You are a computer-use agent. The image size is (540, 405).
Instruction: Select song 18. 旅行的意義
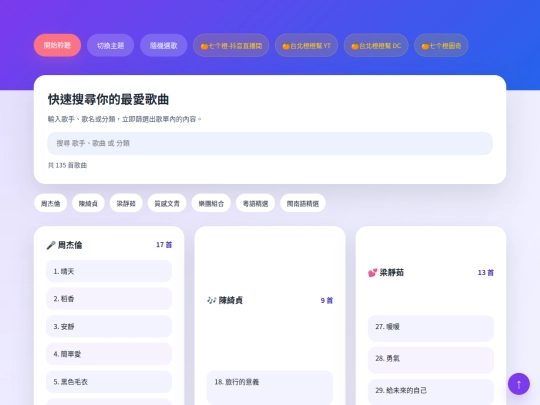(x=270, y=387)
